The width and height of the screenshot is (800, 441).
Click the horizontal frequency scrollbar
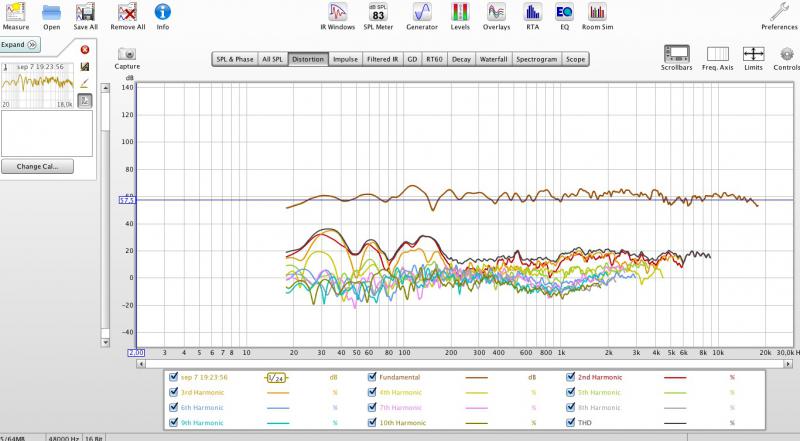(464, 364)
